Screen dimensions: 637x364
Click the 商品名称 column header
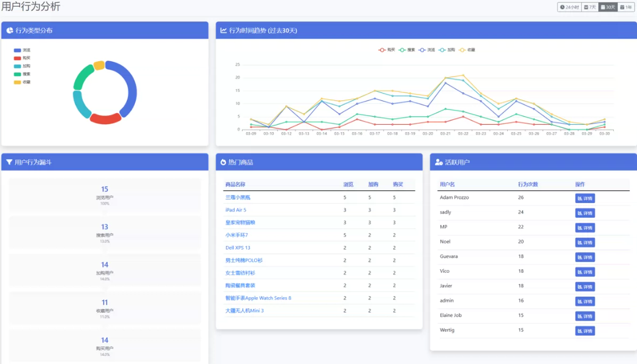235,184
